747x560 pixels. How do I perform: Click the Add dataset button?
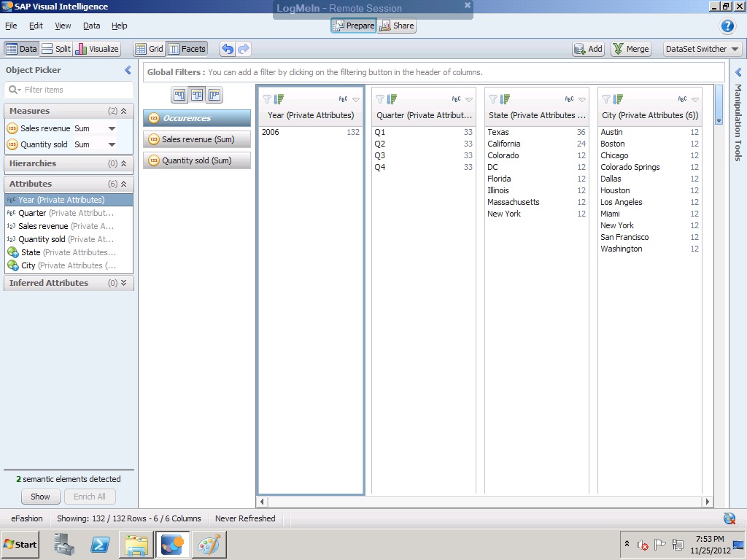pos(589,49)
